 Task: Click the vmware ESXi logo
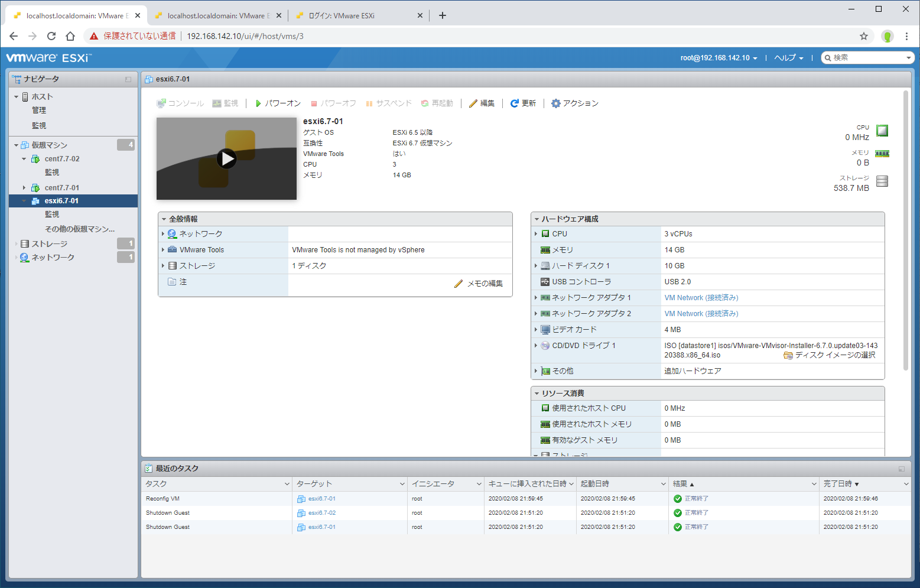(x=48, y=58)
